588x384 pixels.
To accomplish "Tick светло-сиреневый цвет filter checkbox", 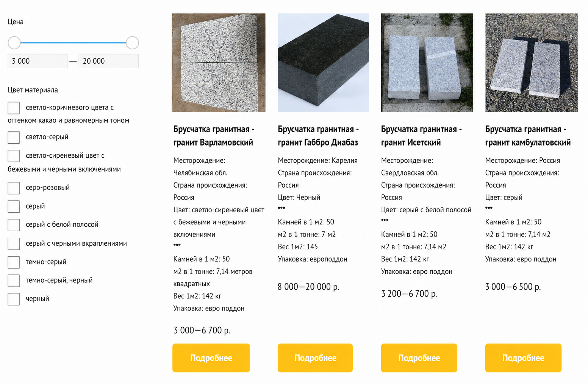I will coord(14,156).
